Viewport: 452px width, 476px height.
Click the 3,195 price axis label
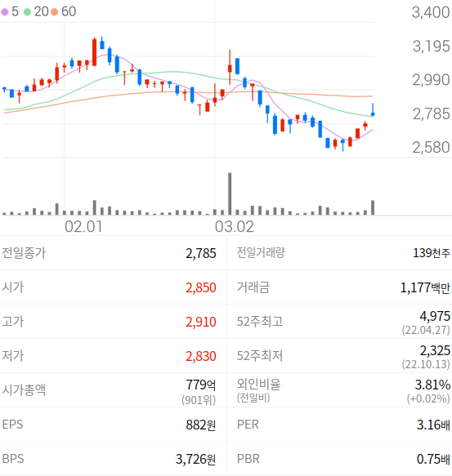click(x=431, y=47)
